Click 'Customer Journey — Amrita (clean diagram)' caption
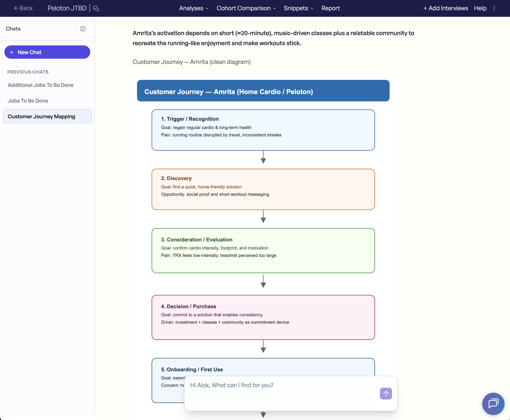This screenshot has height=420, width=510. 192,62
